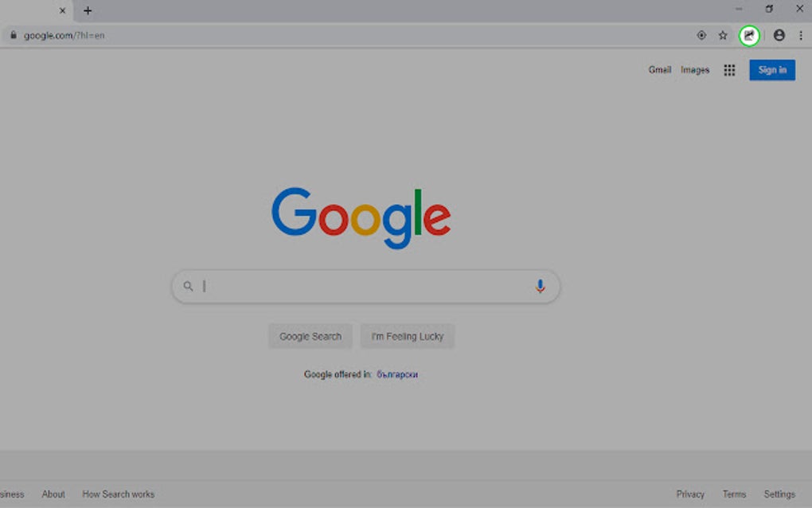Click the Google Search button
812x508 pixels.
[x=310, y=336]
